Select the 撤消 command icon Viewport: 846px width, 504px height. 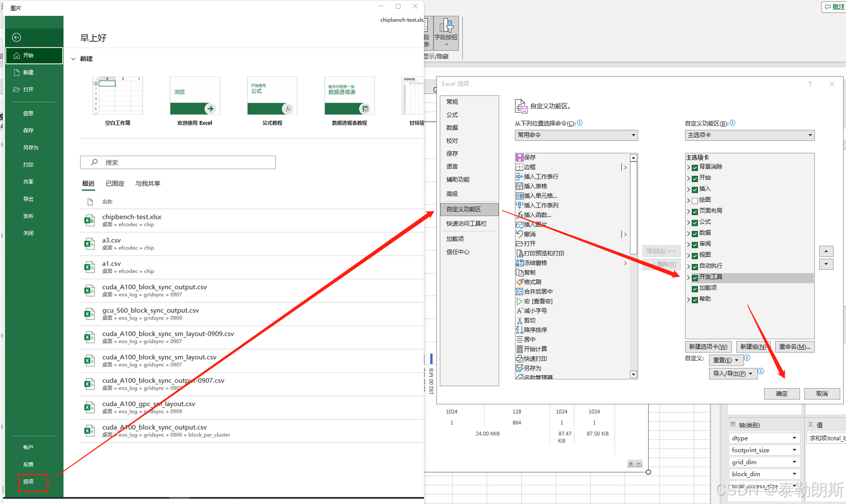pos(519,234)
